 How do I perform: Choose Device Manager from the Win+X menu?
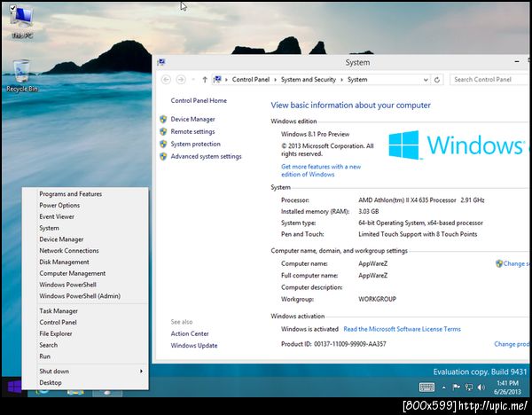pos(85,239)
